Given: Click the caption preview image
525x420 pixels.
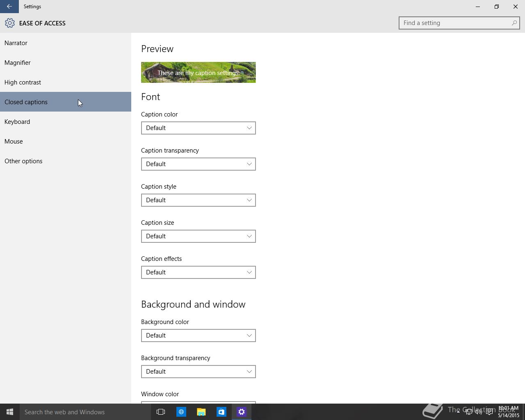Looking at the screenshot, I should [x=199, y=72].
